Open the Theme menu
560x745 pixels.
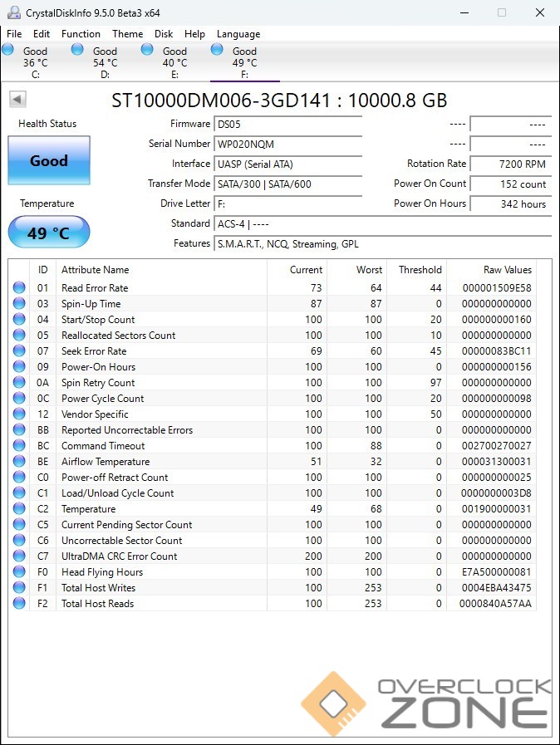(127, 34)
